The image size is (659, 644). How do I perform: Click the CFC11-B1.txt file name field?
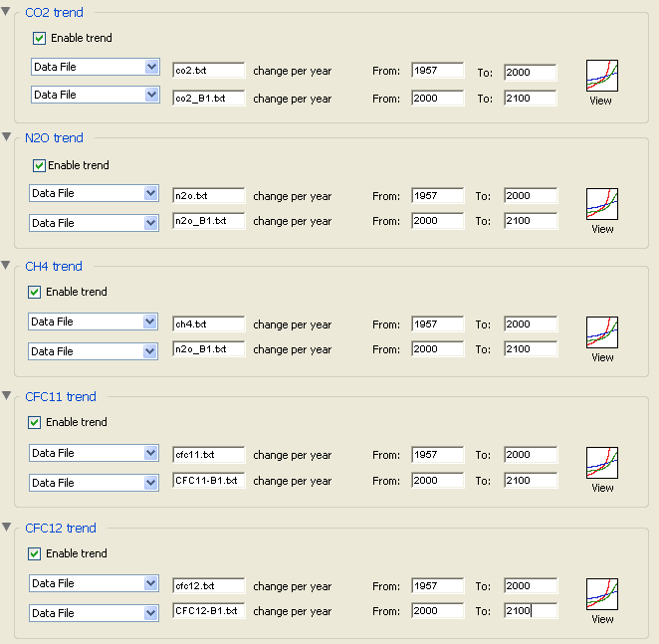(208, 481)
